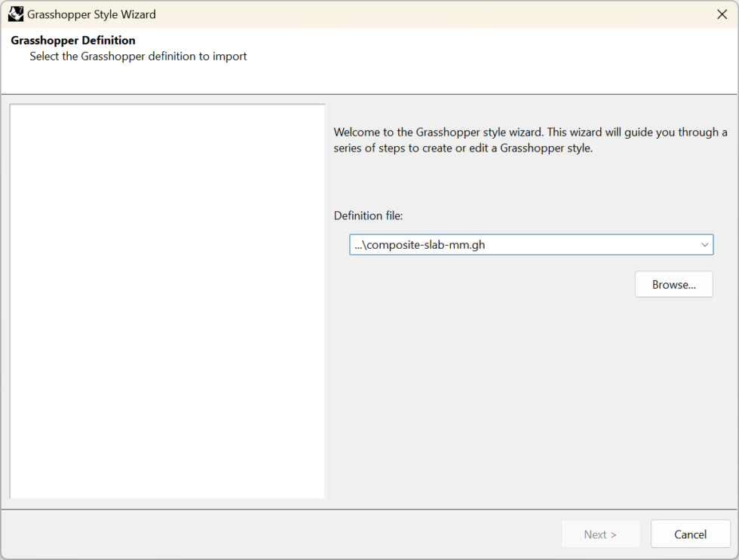Screen dimensions: 739x560
Task: Close the Grasshopper Style Wizard window
Action: (x=721, y=14)
